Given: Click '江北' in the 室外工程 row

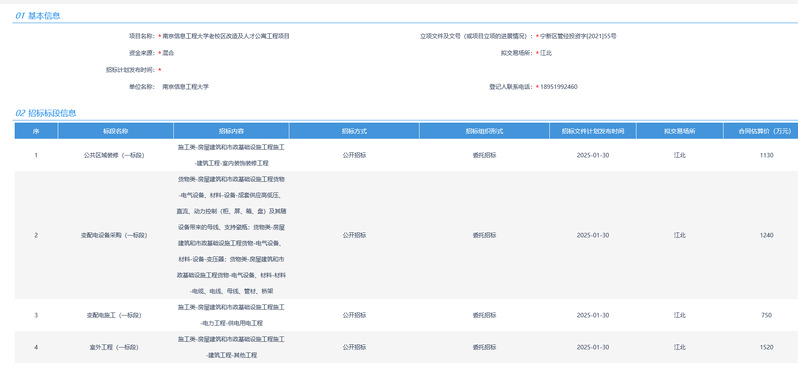Looking at the screenshot, I should 679,347.
